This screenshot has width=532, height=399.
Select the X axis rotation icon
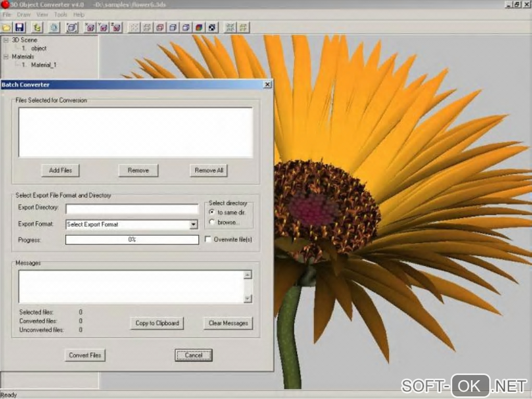tap(90, 27)
